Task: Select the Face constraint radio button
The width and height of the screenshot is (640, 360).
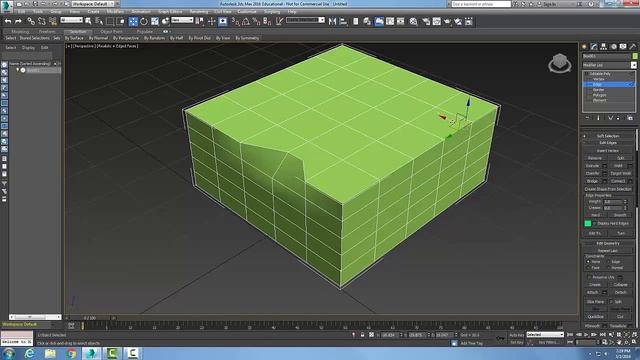Action: tap(588, 268)
